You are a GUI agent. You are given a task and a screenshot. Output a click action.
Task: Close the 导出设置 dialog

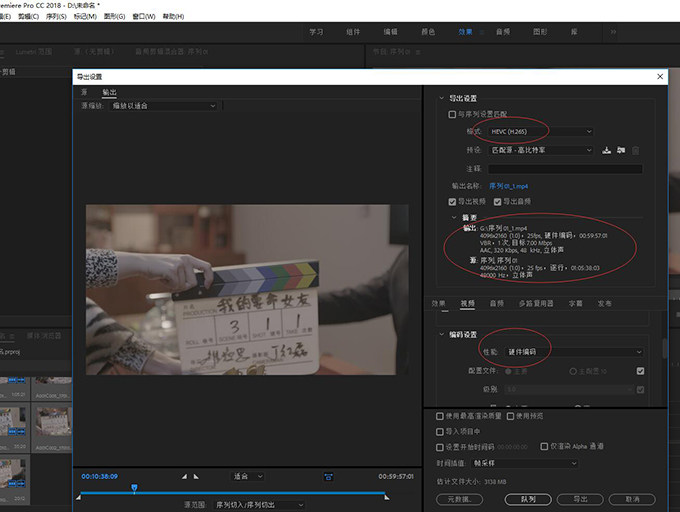(660, 76)
